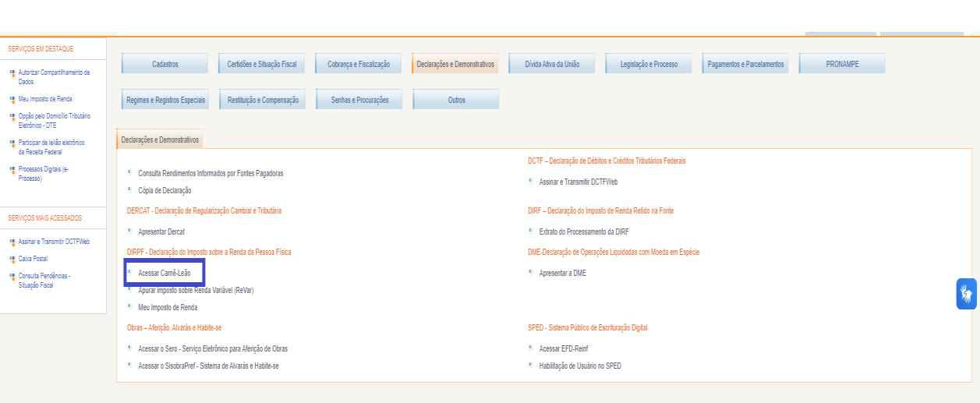Open Acessar EFD-Reinf link
Viewport: 980px width, 403px height.
564,348
